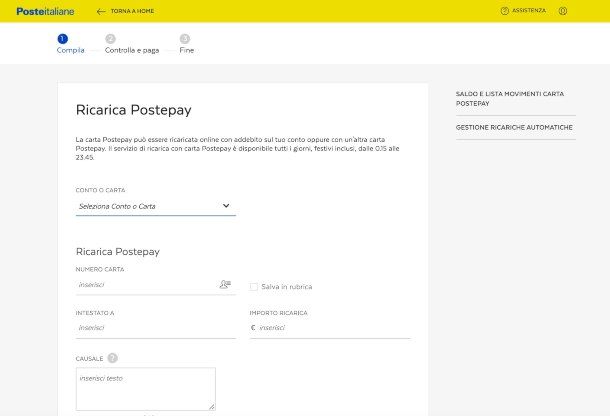Viewport: 610px width, 416px height.
Task: Show Causale help tooltip icon
Action: 112,358
